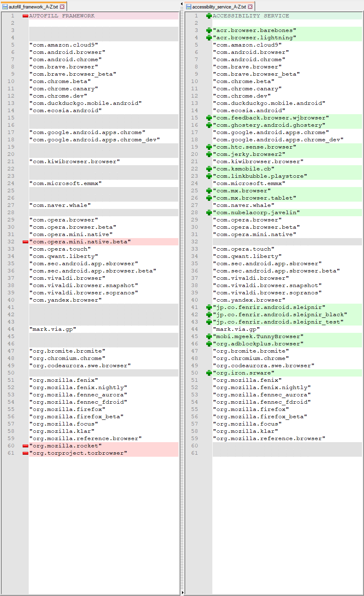Close the accessibility_service_A-Z.txt tab
Viewport: 364px width, 596px height.
(250, 7)
